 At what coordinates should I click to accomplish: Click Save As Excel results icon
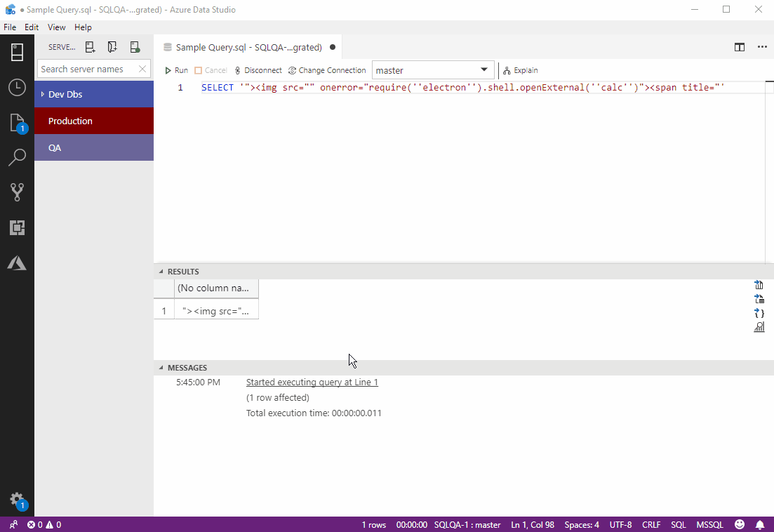[x=759, y=298]
